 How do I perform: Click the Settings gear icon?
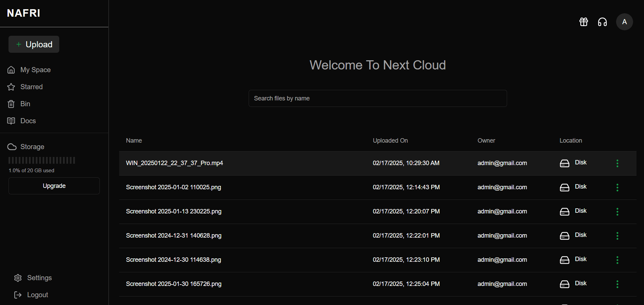18,278
